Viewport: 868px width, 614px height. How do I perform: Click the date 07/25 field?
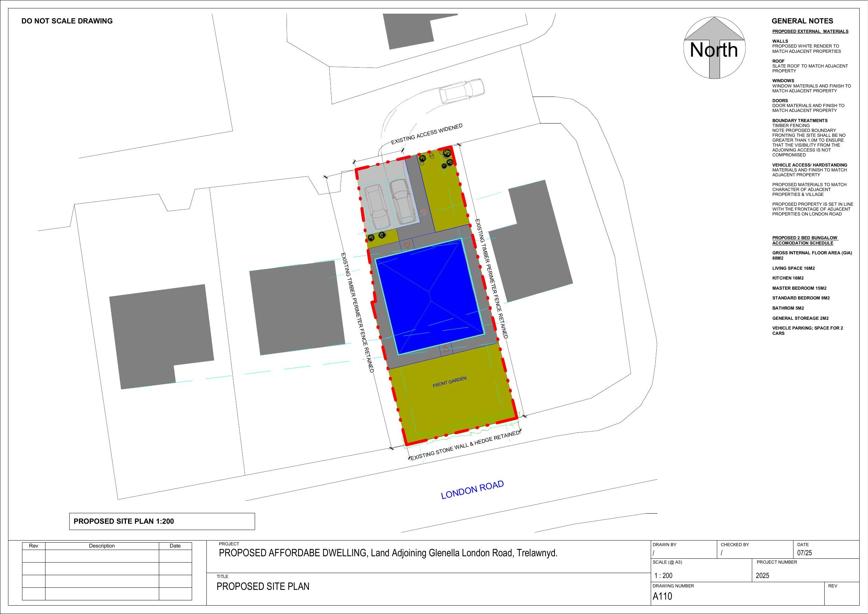(x=804, y=553)
